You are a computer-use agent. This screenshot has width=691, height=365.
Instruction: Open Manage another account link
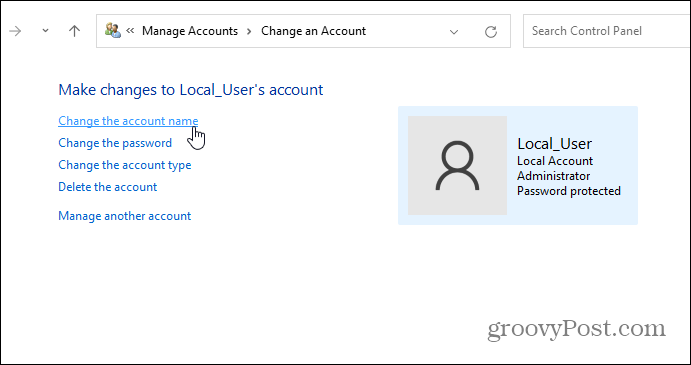click(125, 216)
